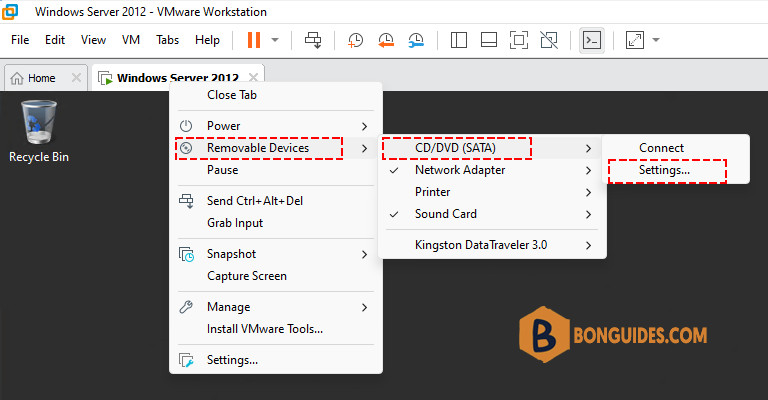Select the Recycle Bin desktop icon
Viewport: 768px width, 400px height.
pyautogui.click(x=39, y=131)
